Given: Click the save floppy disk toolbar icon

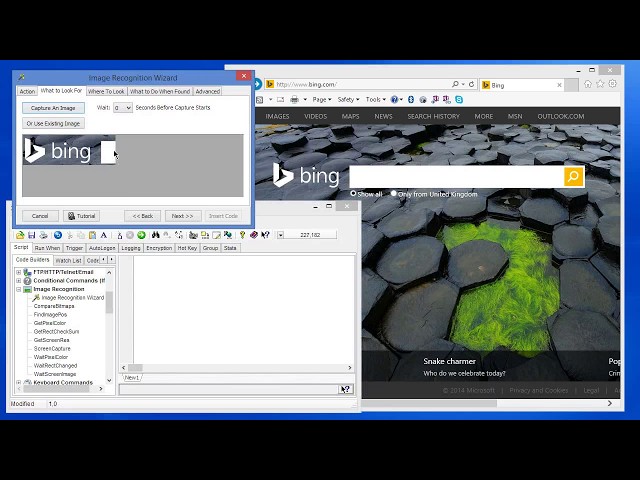Looking at the screenshot, I should [x=31, y=235].
